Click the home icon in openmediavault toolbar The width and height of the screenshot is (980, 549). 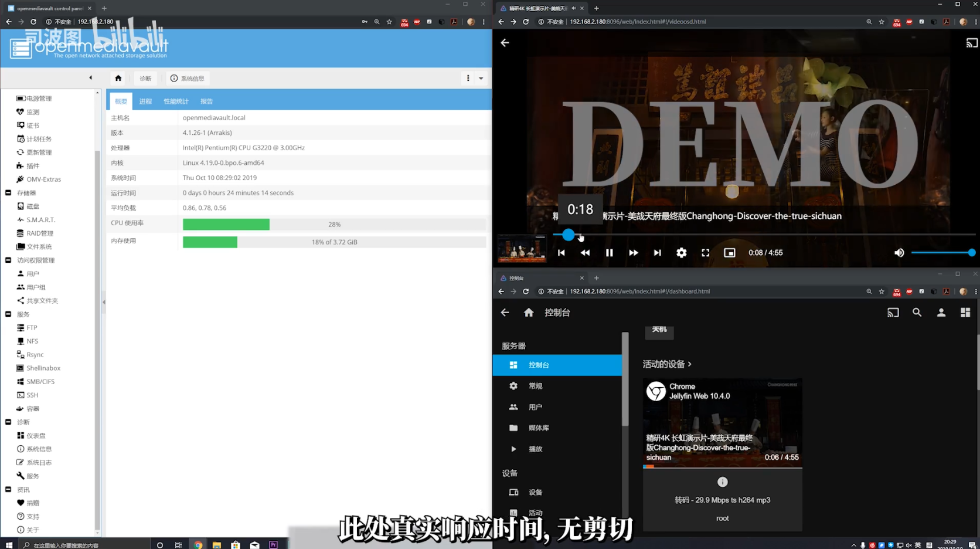[118, 78]
